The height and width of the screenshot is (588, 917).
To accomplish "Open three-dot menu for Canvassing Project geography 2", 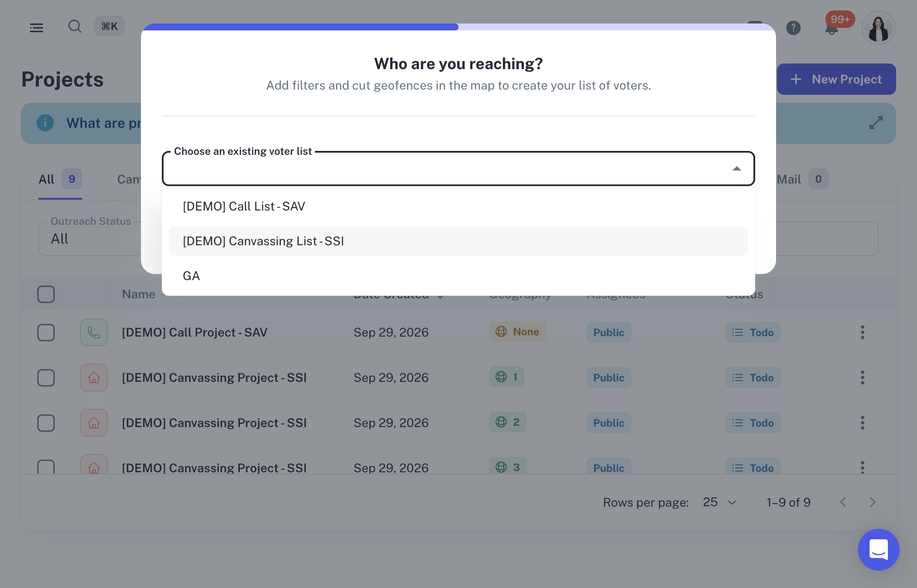I will [x=862, y=423].
